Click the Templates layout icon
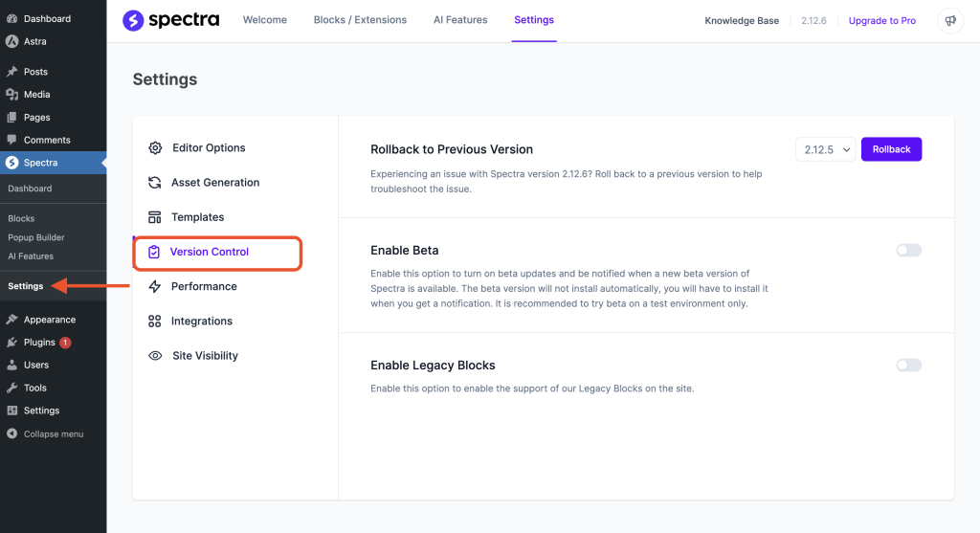This screenshot has width=980, height=533. pos(154,217)
